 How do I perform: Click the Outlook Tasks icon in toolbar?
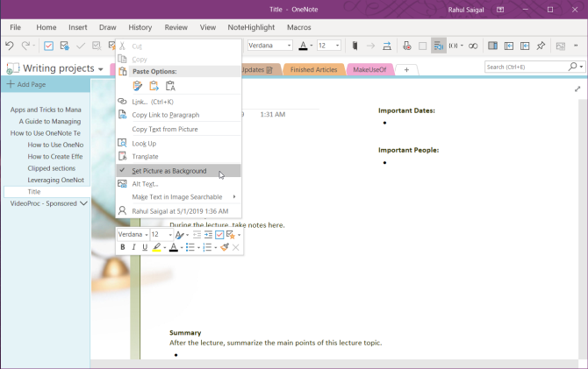click(x=64, y=46)
